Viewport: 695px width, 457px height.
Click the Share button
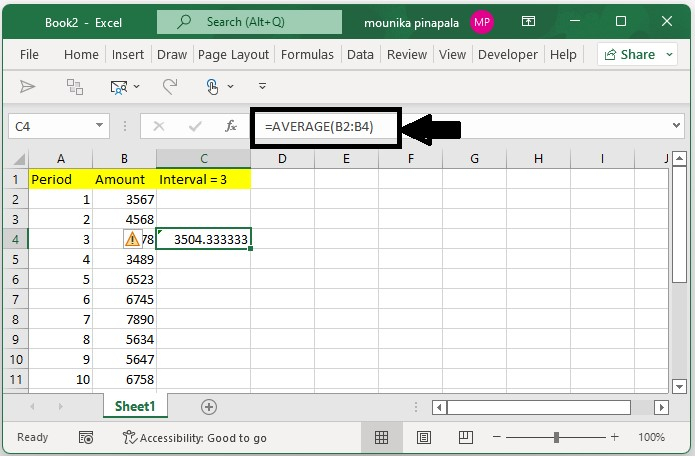(629, 55)
